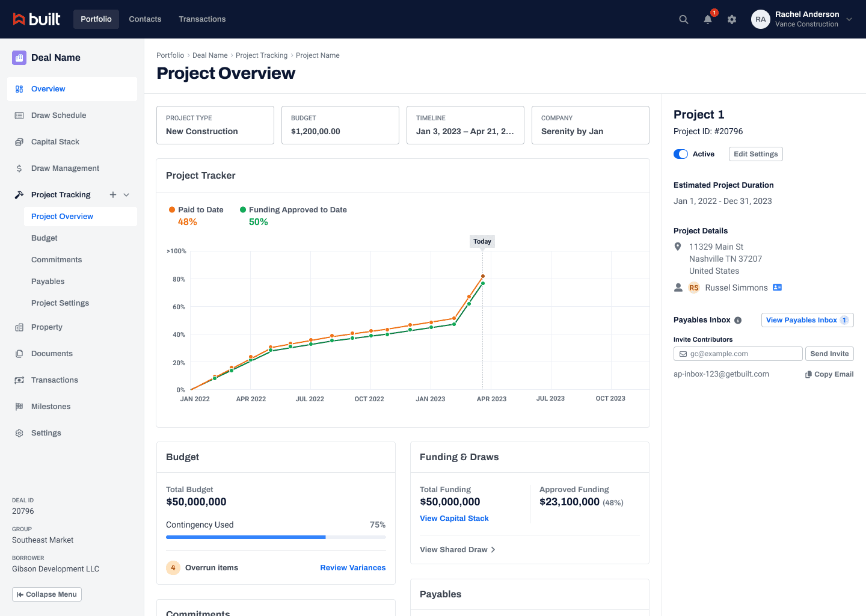866x616 pixels.
Task: Click the Transactions sidebar icon
Action: [19, 380]
